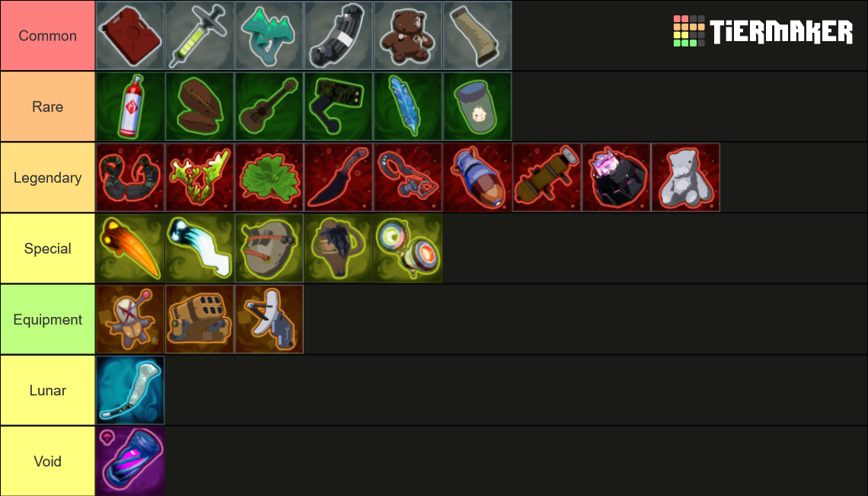868x496 pixels.
Task: Click the Common tier label
Action: pyautogui.click(x=48, y=36)
